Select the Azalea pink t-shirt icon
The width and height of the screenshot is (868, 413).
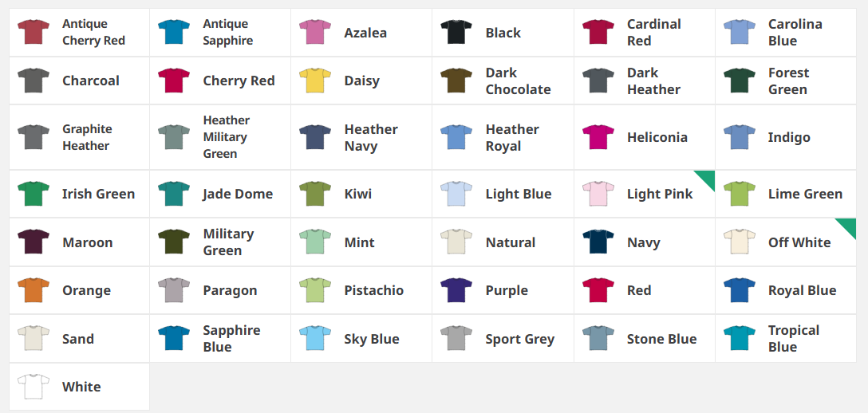tap(315, 32)
